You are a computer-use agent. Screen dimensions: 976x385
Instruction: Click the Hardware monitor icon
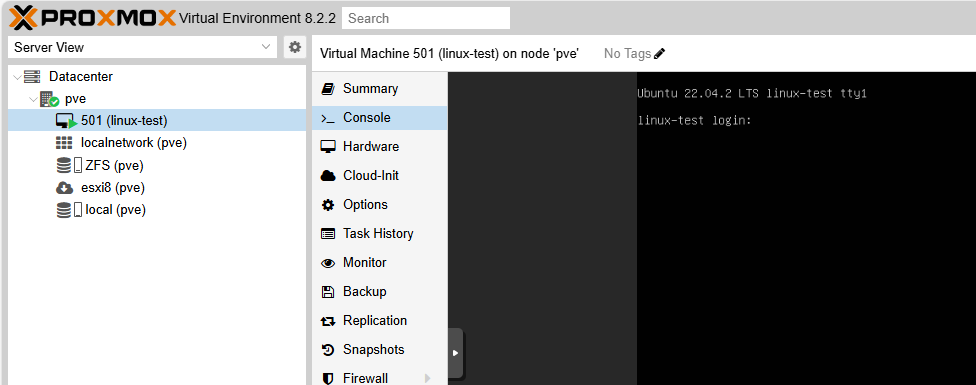tap(327, 147)
